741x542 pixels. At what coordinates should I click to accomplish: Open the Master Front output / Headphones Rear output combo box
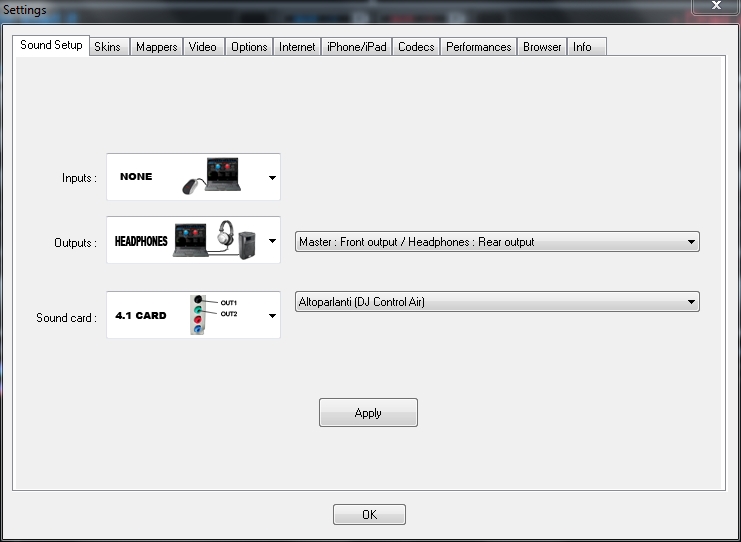[x=497, y=241]
